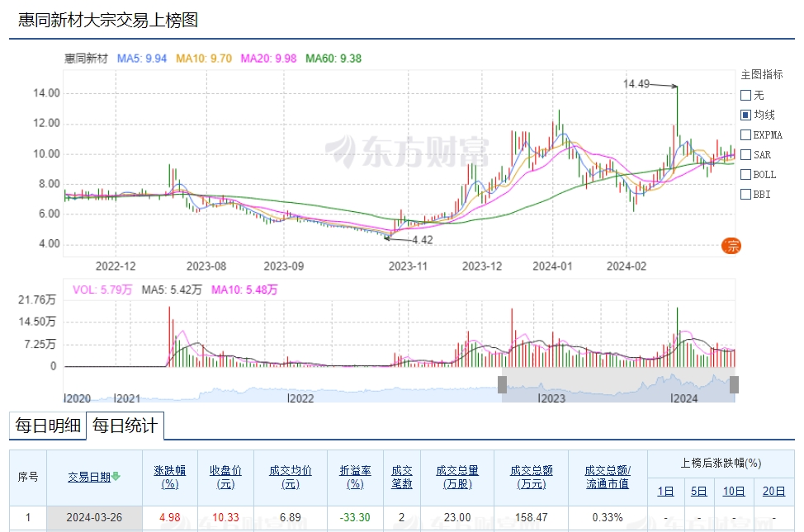Sort by 成交总额(万元) header
Image resolution: width=804 pixels, height=532 pixels.
(x=532, y=477)
